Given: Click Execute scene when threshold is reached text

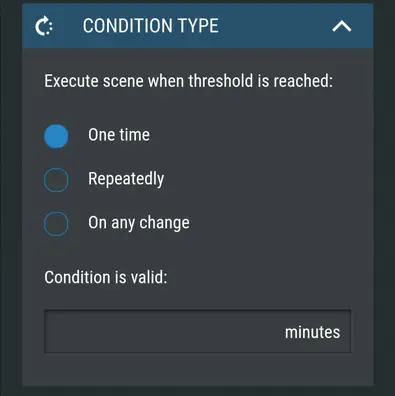Looking at the screenshot, I should click(x=189, y=81).
